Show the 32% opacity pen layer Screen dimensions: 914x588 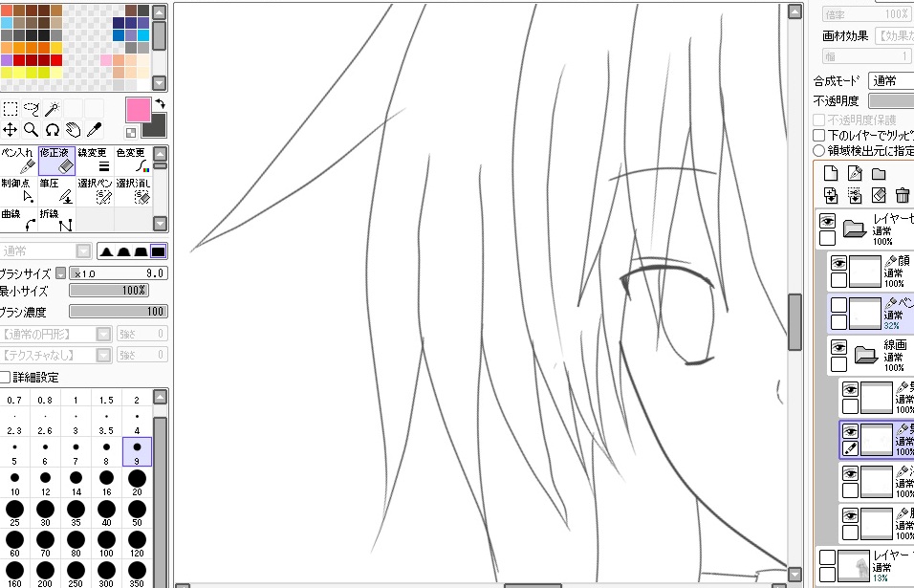tap(838, 305)
